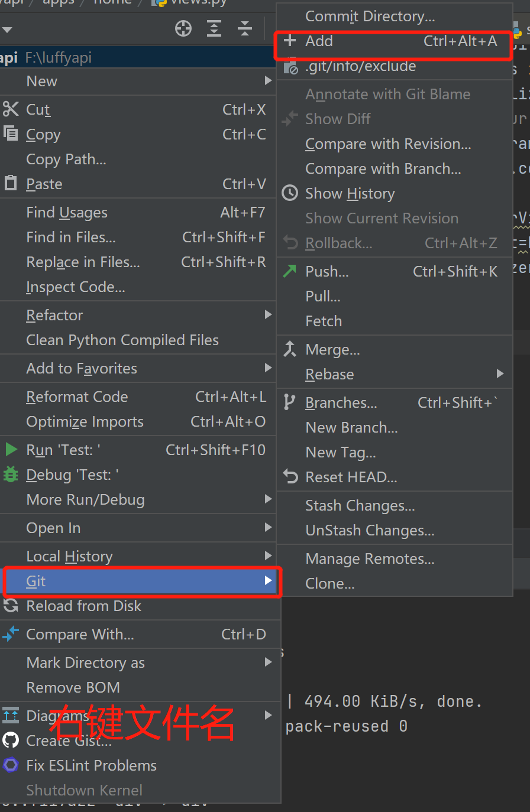Click the Expand All toolbar icon
Screen dimensions: 530x812
(214, 28)
